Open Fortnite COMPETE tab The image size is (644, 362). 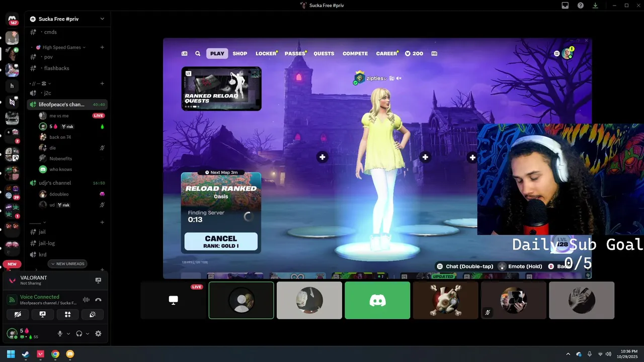(x=355, y=53)
